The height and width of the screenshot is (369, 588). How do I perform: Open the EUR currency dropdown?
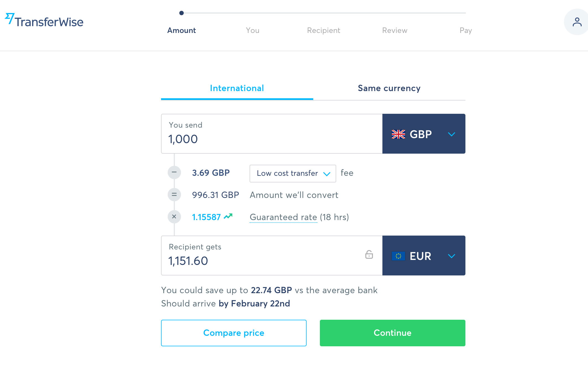pyautogui.click(x=424, y=256)
